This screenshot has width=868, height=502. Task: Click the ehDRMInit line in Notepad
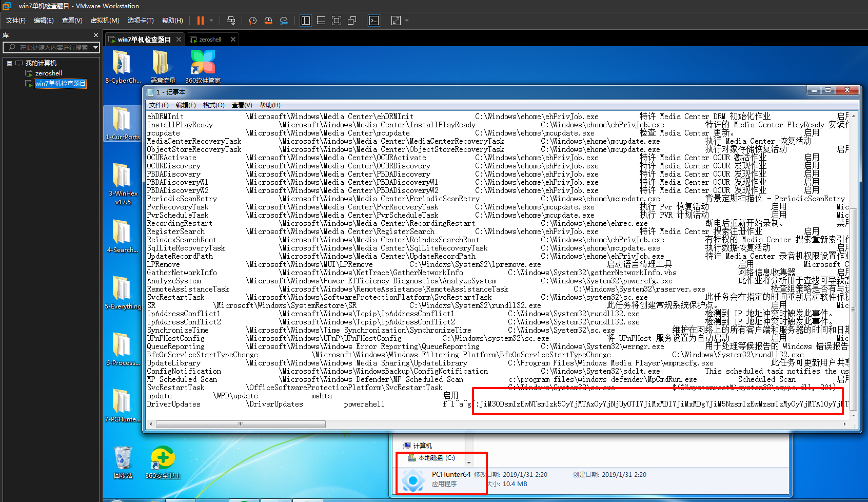click(x=498, y=117)
